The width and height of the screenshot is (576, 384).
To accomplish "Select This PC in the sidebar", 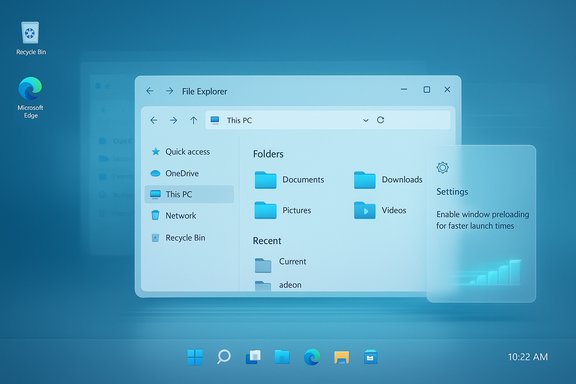I will click(189, 194).
